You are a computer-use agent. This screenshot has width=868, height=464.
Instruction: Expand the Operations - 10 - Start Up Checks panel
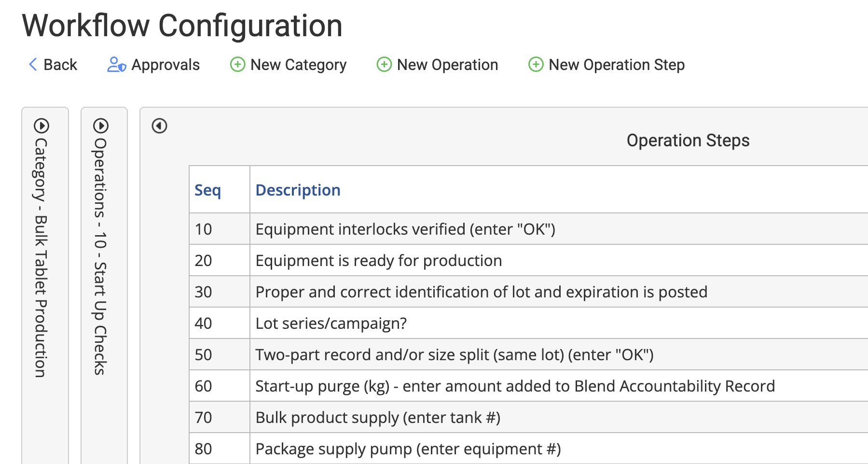pyautogui.click(x=101, y=126)
